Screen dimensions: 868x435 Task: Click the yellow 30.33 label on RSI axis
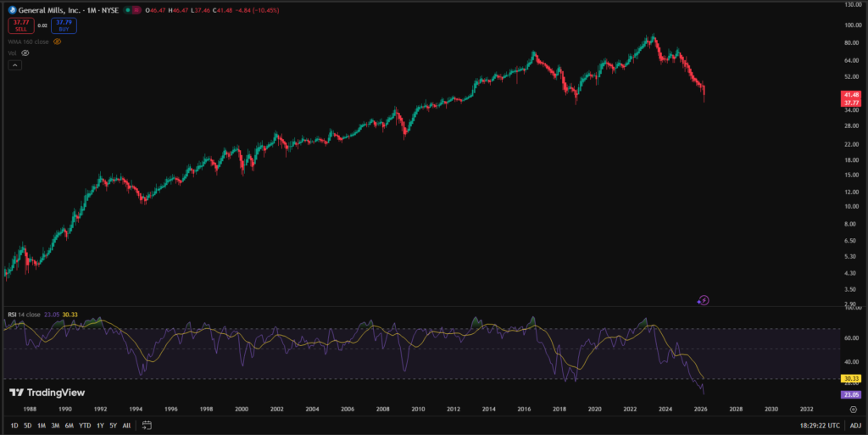851,378
